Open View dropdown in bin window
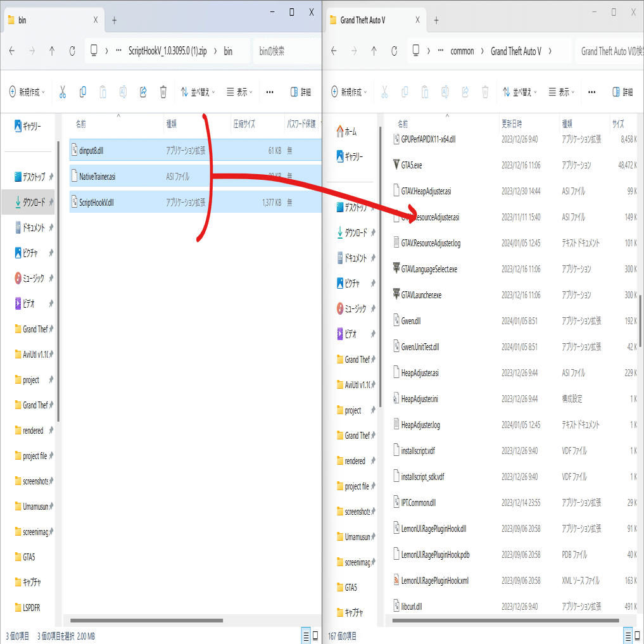Image resolution: width=644 pixels, height=644 pixels. pyautogui.click(x=239, y=92)
